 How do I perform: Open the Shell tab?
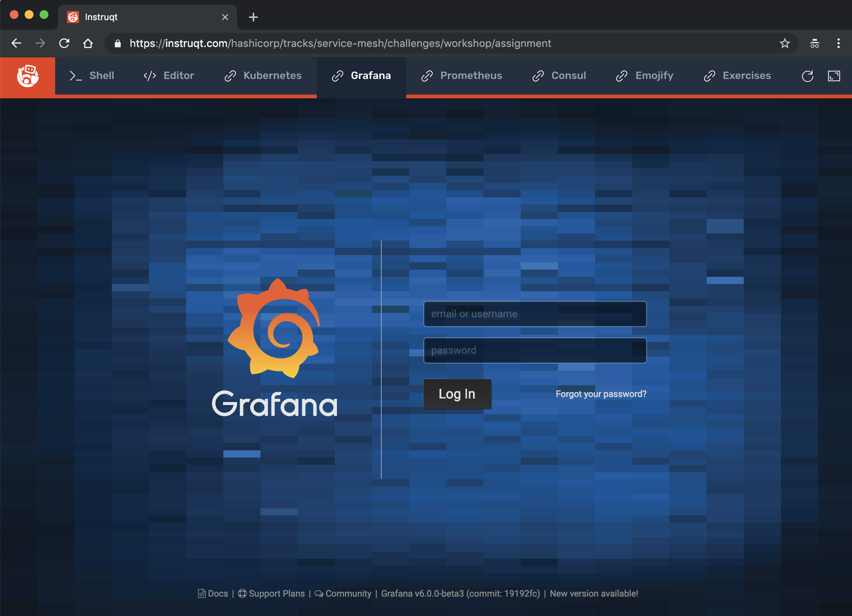coord(102,75)
